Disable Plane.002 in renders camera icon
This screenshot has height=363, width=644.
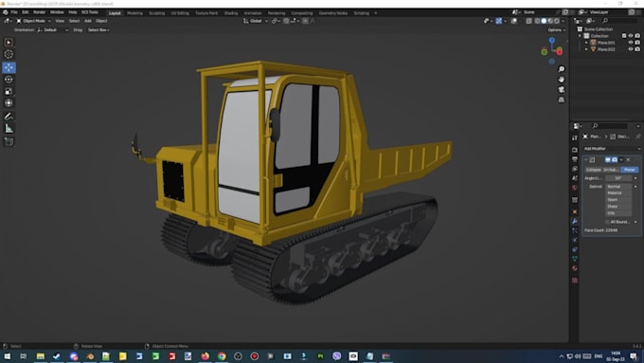pyautogui.click(x=637, y=49)
